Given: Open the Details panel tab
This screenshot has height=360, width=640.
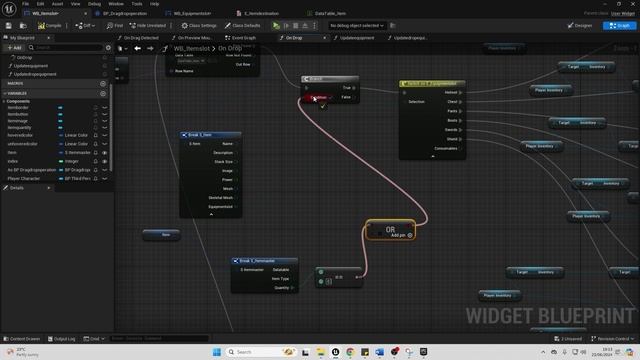Looking at the screenshot, I should [16, 188].
